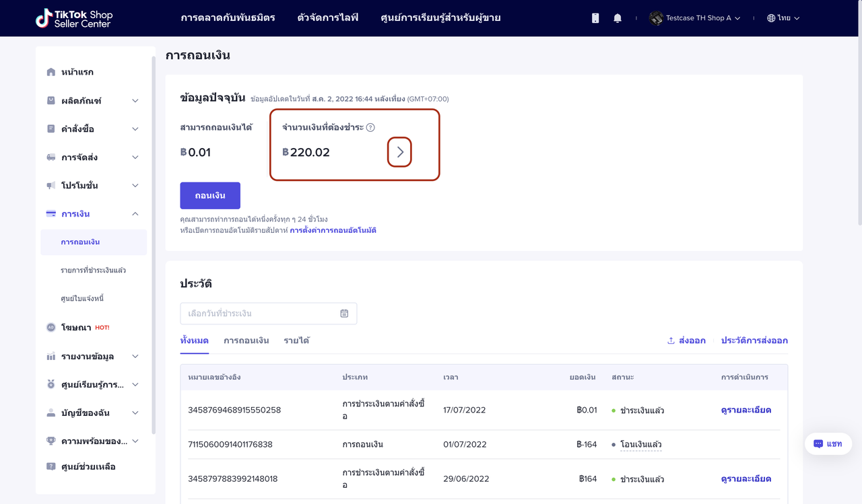The image size is (862, 504).
Task: Click the mobile phone icon in header
Action: point(595,18)
